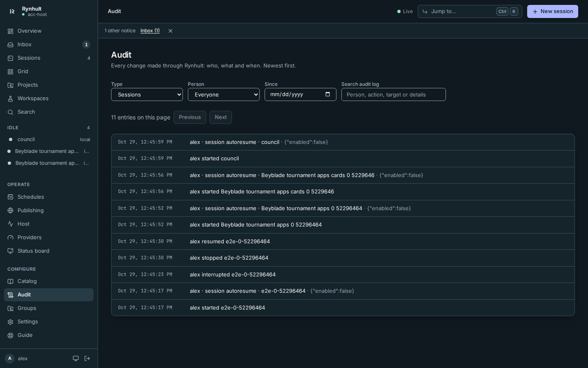The image size is (588, 368).
Task: Open Overview via its sidebar icon
Action: (x=10, y=31)
